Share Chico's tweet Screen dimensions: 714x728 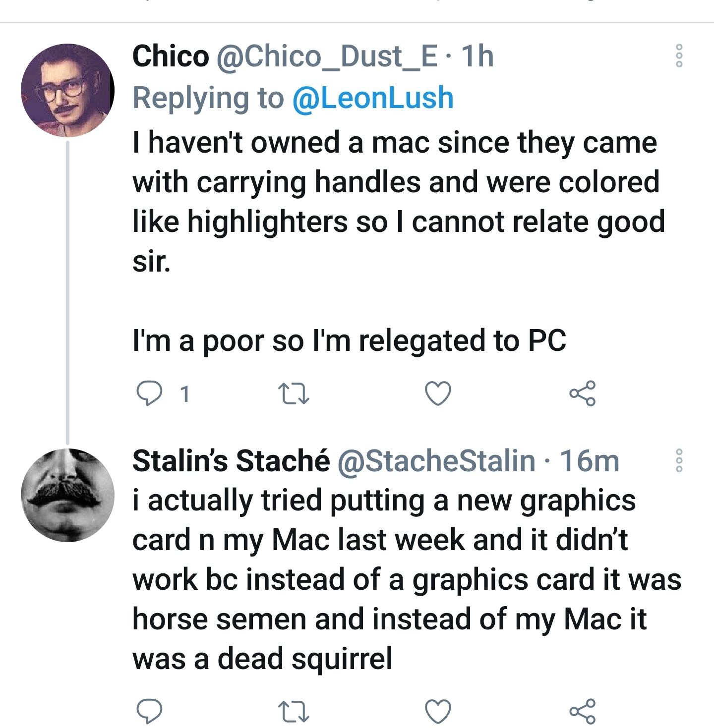583,394
